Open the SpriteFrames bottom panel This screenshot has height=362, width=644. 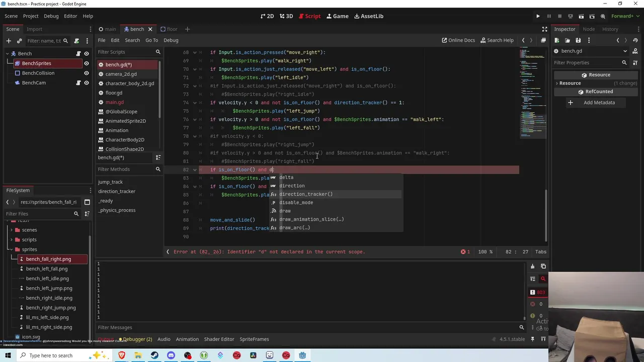click(x=254, y=339)
